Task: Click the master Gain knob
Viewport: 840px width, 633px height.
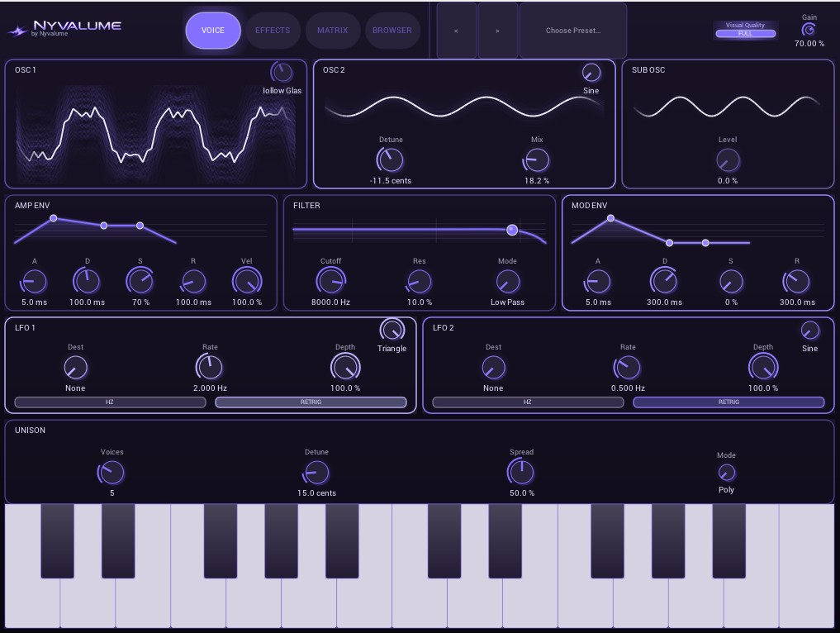Action: (x=809, y=30)
